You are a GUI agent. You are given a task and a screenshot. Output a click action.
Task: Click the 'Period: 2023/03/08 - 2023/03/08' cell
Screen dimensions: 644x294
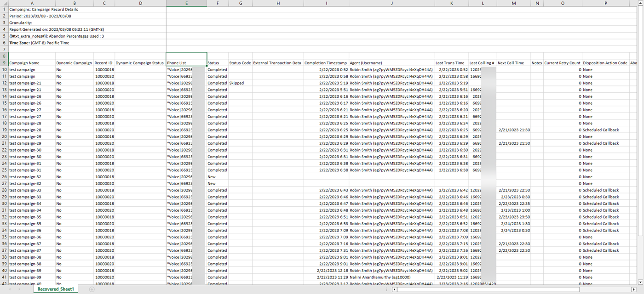click(40, 16)
